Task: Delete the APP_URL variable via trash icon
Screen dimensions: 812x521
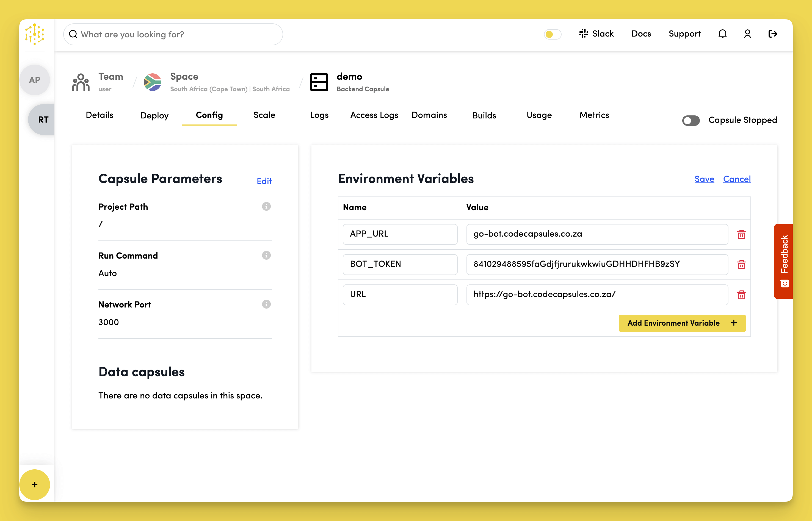Action: pyautogui.click(x=741, y=234)
